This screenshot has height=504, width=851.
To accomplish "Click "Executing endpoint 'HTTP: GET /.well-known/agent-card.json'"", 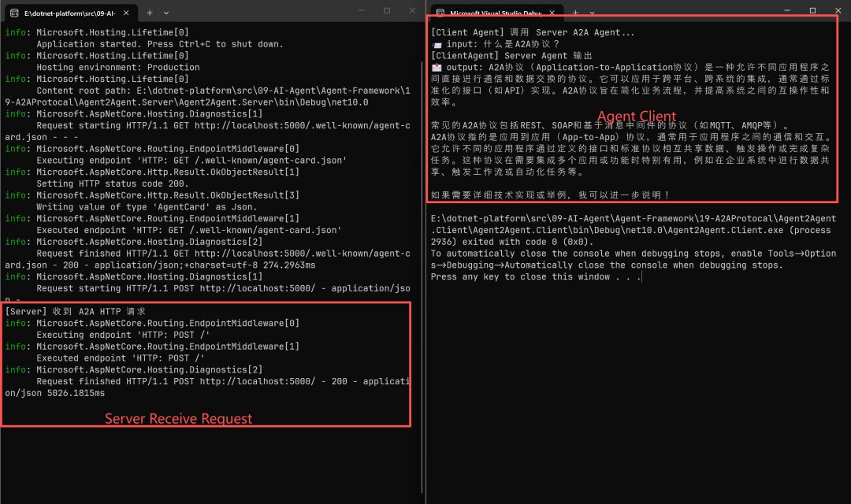I will tap(191, 160).
